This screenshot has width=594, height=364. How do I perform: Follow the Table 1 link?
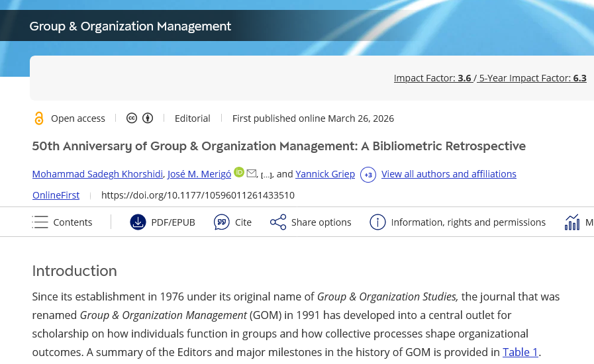click(x=520, y=352)
